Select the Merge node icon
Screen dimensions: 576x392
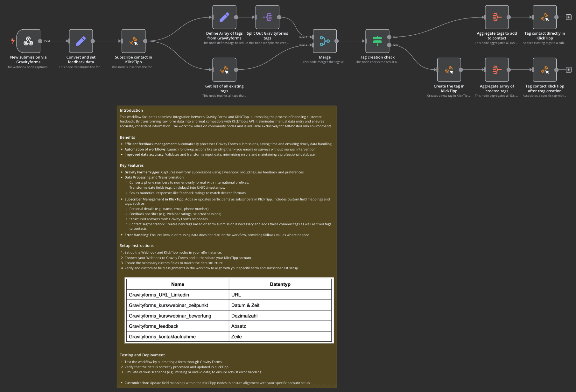click(x=325, y=41)
